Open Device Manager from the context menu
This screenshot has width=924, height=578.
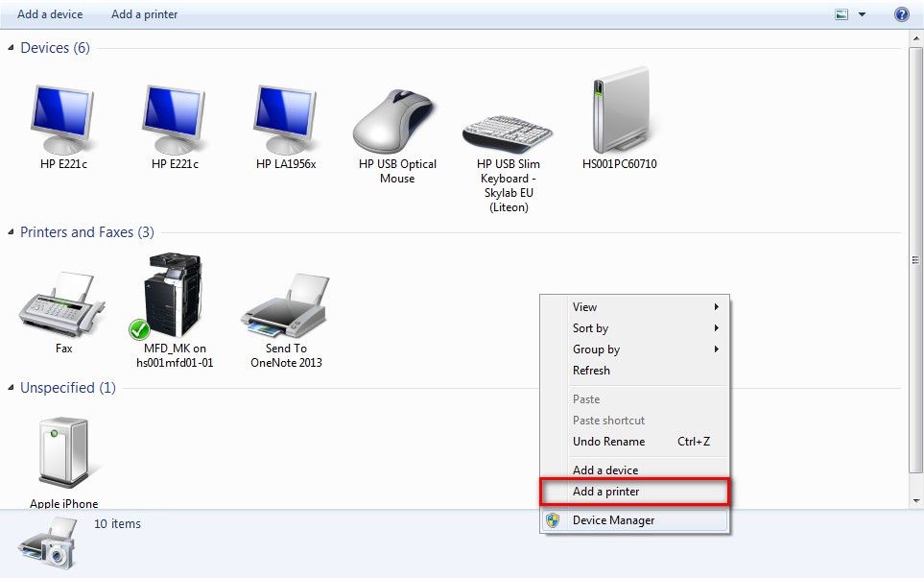tap(614, 520)
